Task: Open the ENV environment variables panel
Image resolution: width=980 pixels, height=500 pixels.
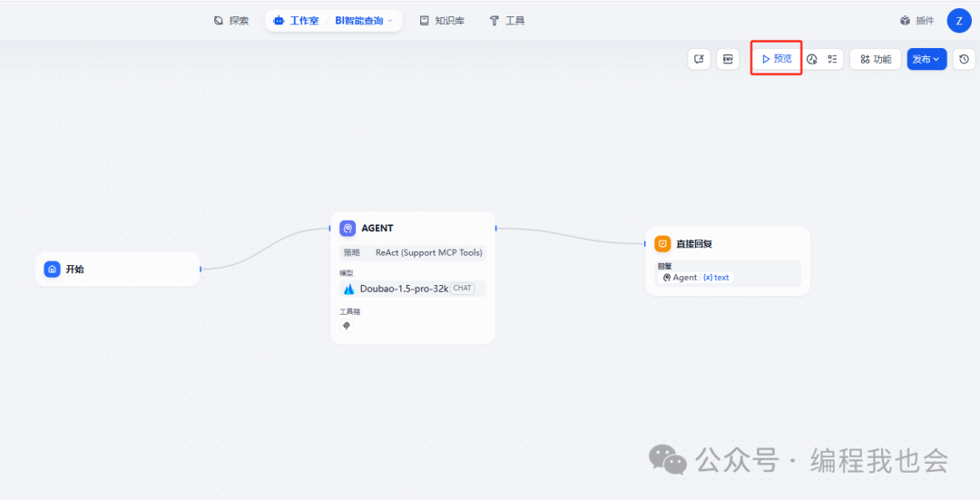Action: coord(727,59)
